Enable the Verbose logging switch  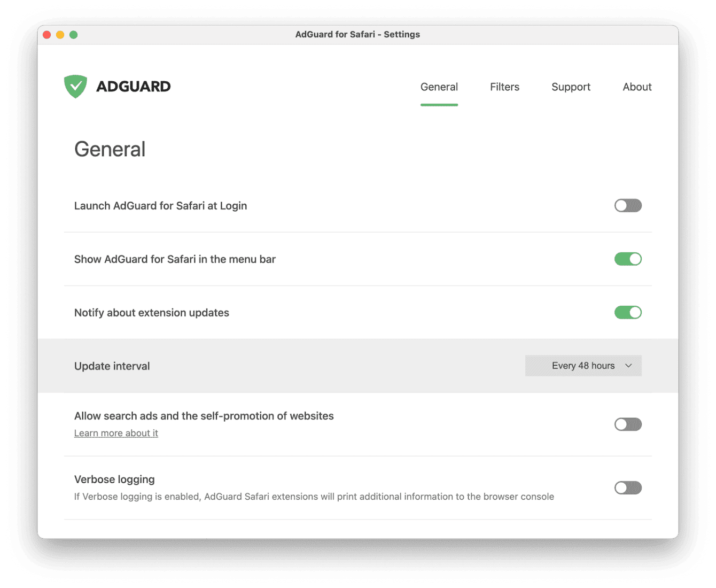pos(628,488)
